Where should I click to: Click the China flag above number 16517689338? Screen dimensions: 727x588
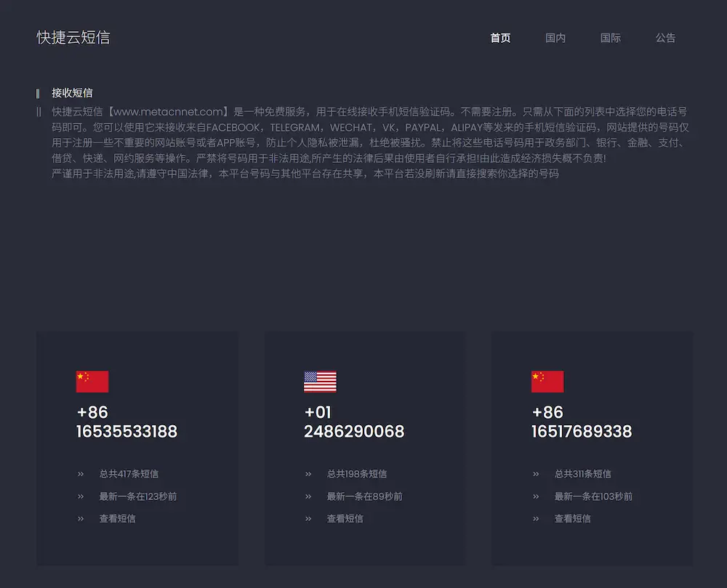pos(547,382)
